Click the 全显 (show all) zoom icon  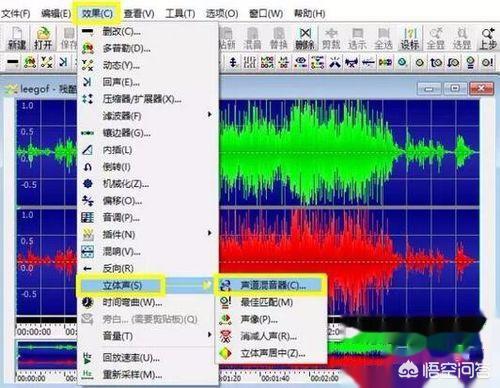436,38
